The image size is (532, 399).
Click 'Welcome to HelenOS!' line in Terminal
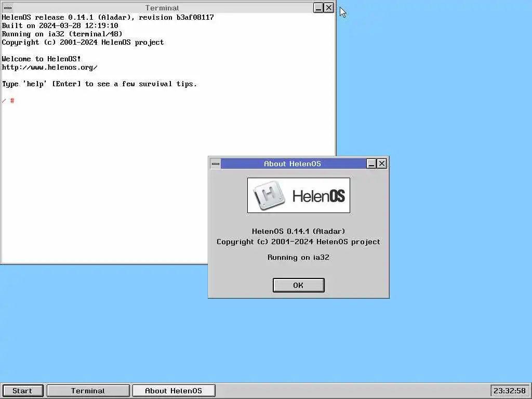(x=42, y=59)
